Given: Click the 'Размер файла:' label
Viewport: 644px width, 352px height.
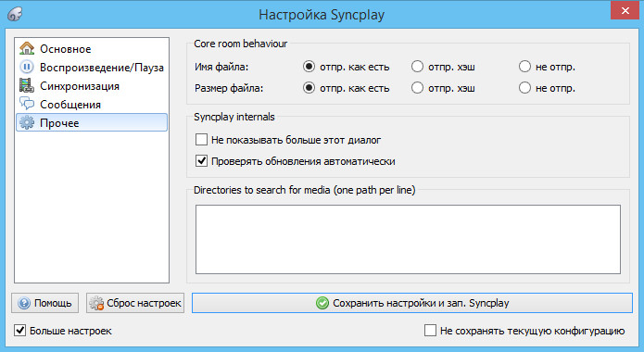Looking at the screenshot, I should pos(229,88).
